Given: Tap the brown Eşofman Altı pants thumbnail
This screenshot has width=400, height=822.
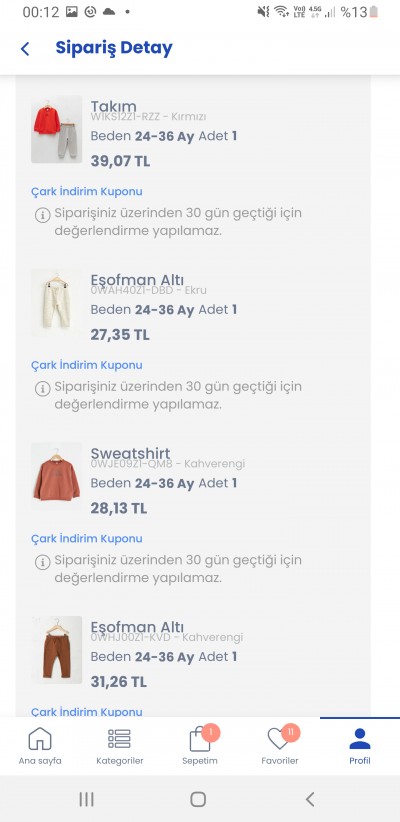Looking at the screenshot, I should pyautogui.click(x=57, y=650).
